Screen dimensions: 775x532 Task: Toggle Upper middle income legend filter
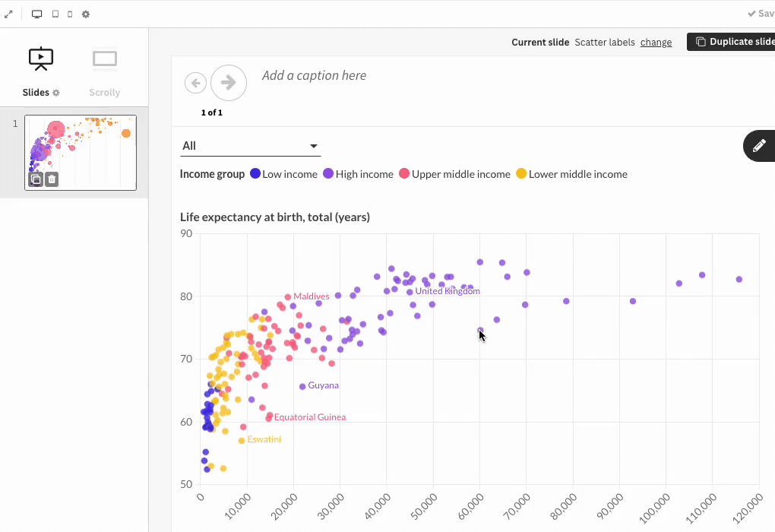point(454,174)
